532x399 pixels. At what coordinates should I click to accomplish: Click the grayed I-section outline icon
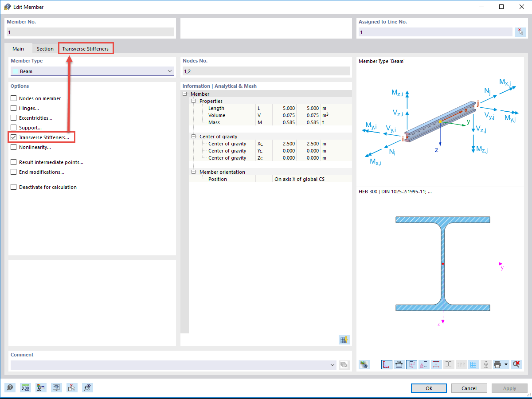pyautogui.click(x=449, y=364)
